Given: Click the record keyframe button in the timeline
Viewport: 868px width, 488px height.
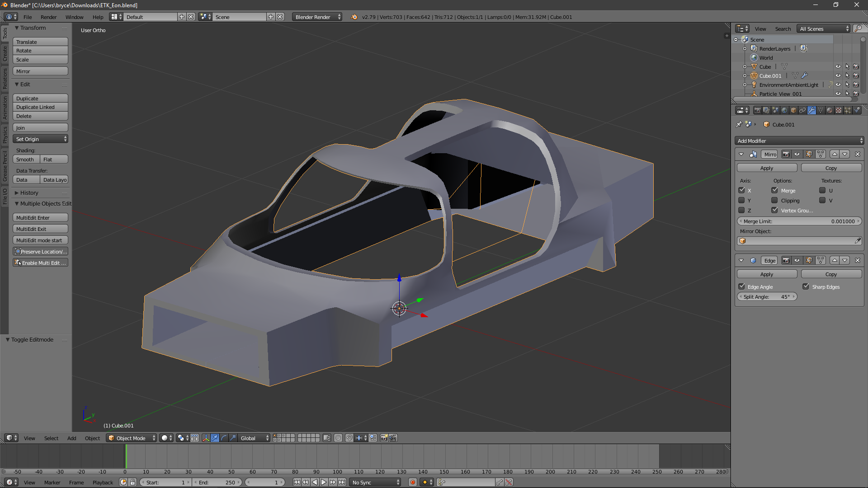Looking at the screenshot, I should 412,482.
